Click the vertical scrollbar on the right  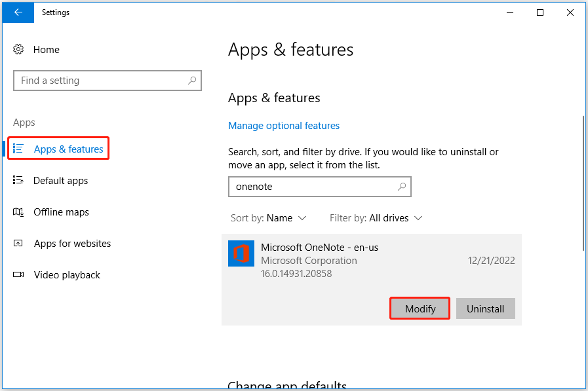[583, 183]
